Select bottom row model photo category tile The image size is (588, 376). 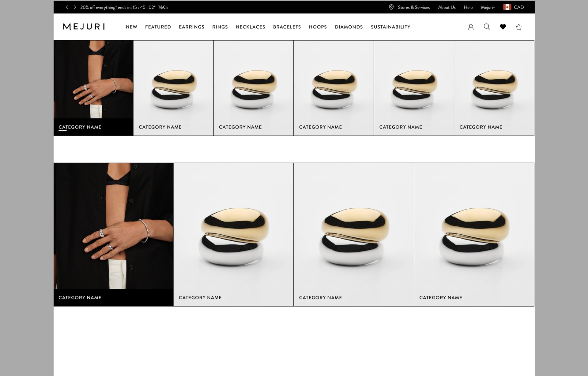(x=114, y=234)
